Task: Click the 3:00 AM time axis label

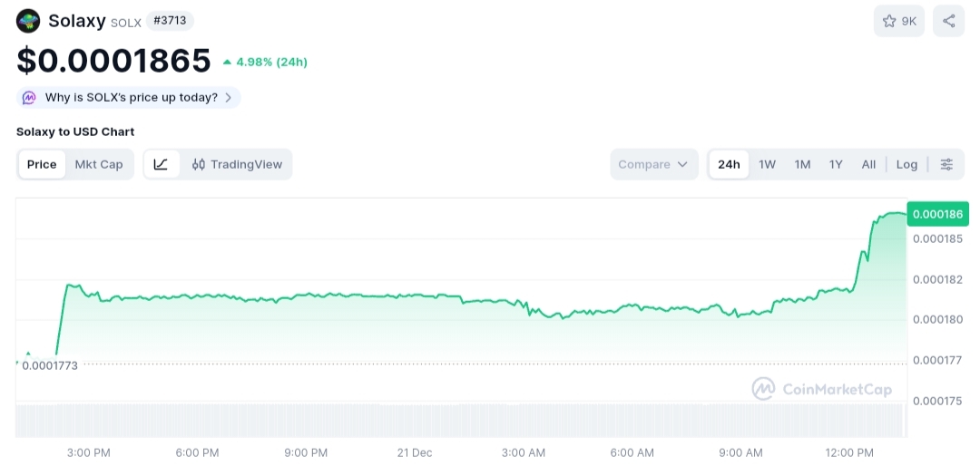Action: [524, 452]
